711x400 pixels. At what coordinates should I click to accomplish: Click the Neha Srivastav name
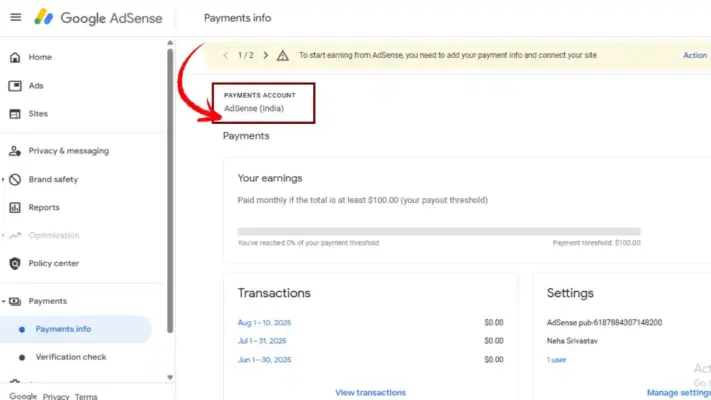tap(572, 341)
